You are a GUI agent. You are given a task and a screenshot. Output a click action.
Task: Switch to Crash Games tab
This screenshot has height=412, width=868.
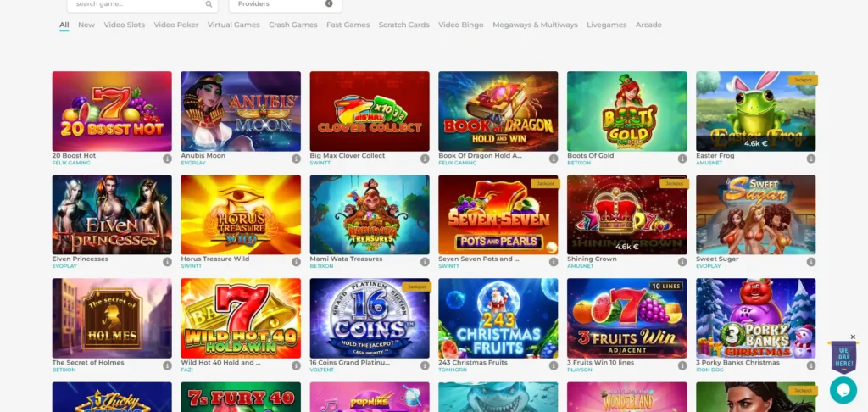coord(292,25)
